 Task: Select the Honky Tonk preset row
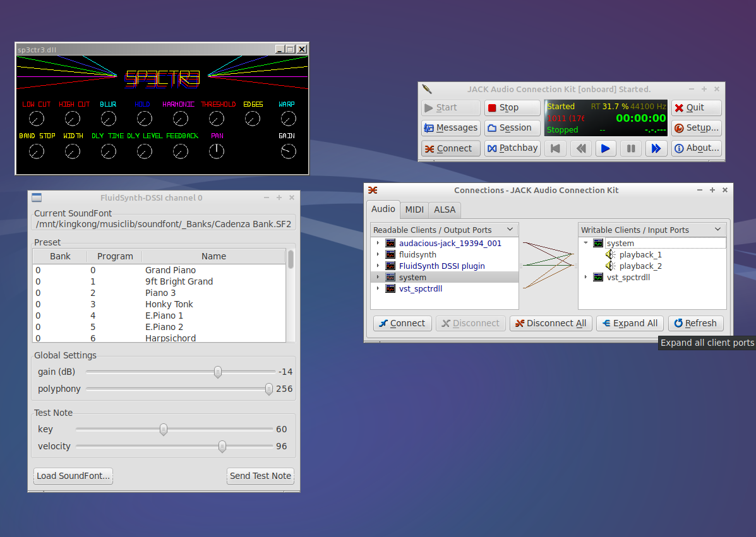[x=159, y=304]
